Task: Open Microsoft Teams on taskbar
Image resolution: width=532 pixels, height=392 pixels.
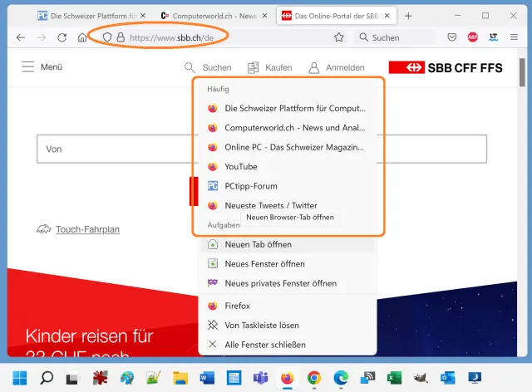Action: (260, 378)
